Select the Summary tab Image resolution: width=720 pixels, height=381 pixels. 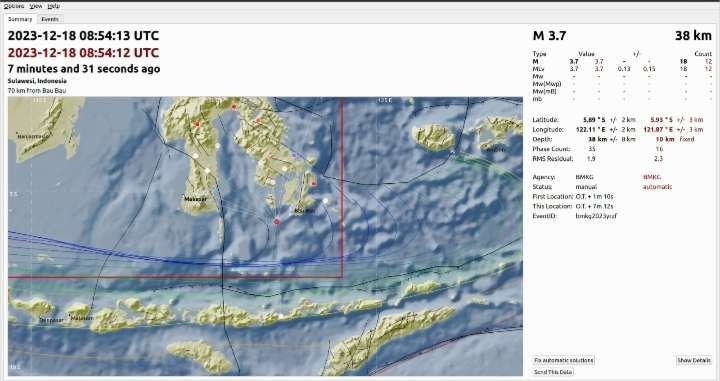20,19
